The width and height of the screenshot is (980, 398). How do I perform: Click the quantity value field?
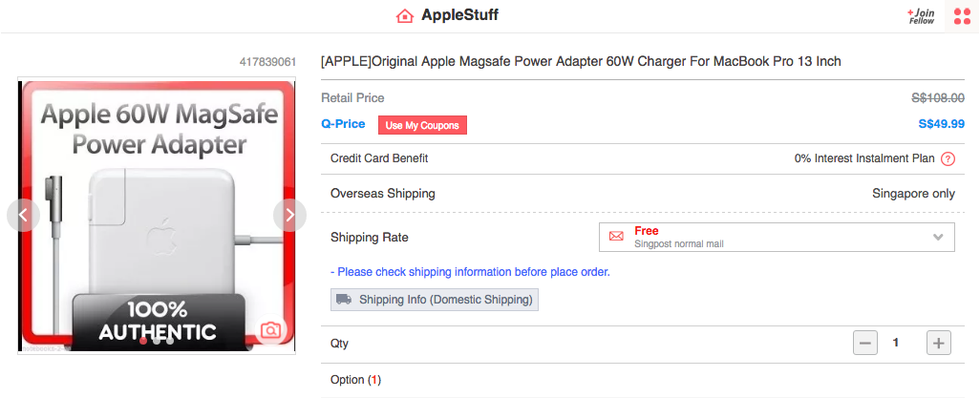896,343
